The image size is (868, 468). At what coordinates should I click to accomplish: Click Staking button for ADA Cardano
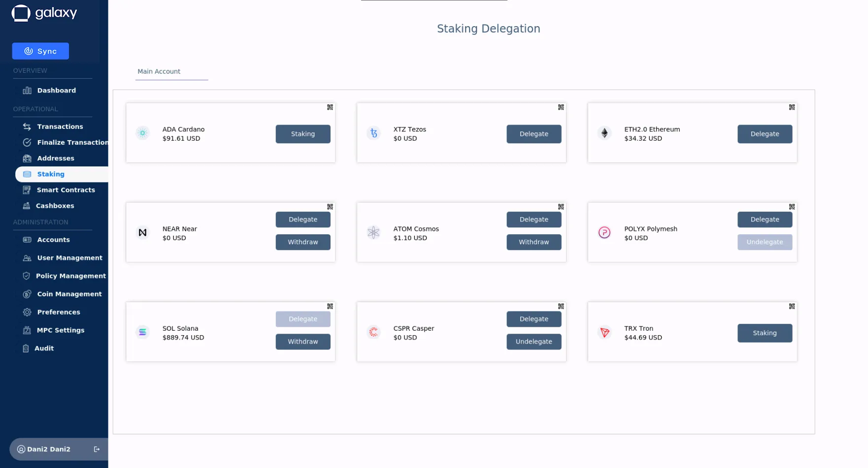pyautogui.click(x=303, y=134)
